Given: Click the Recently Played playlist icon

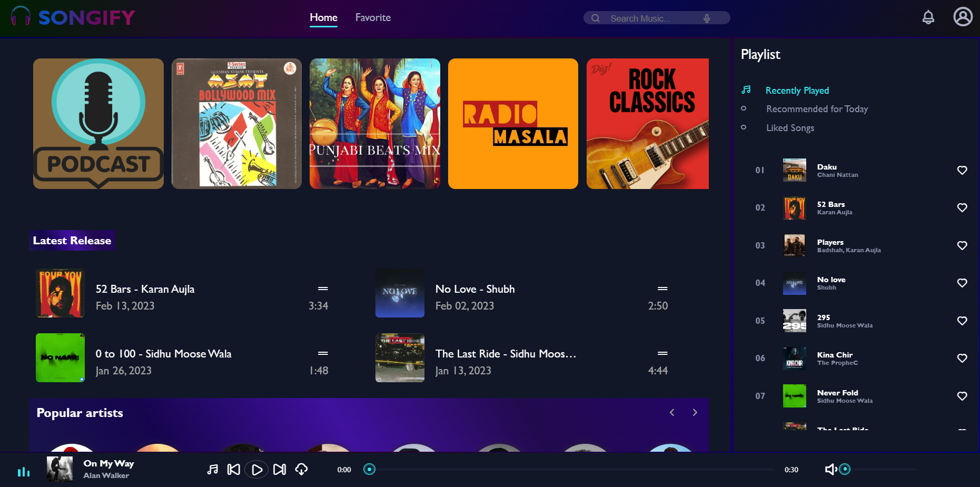Looking at the screenshot, I should tap(746, 90).
